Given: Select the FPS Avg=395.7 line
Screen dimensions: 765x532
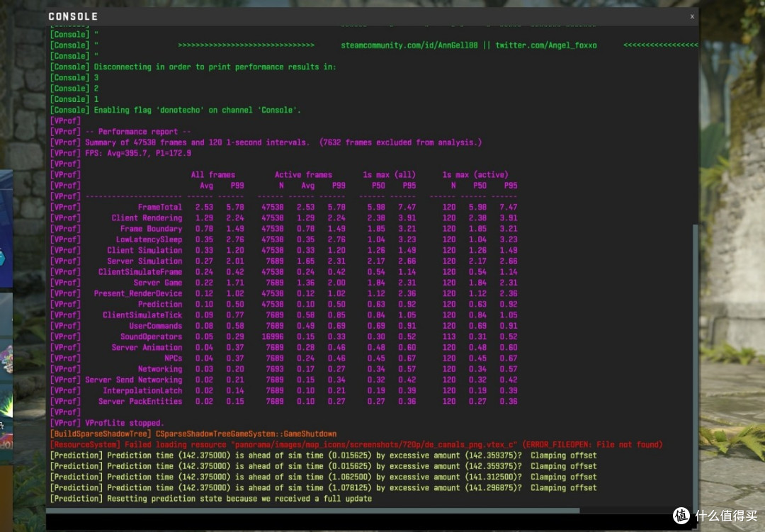Looking at the screenshot, I should pos(120,153).
